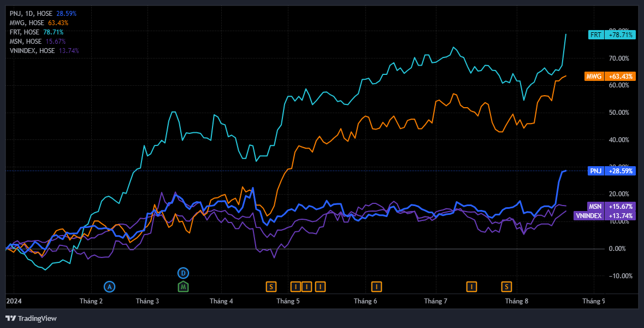Image resolution: width=644 pixels, height=328 pixels.
Task: Click the 40.00% value on the percent axis
Action: pos(619,140)
